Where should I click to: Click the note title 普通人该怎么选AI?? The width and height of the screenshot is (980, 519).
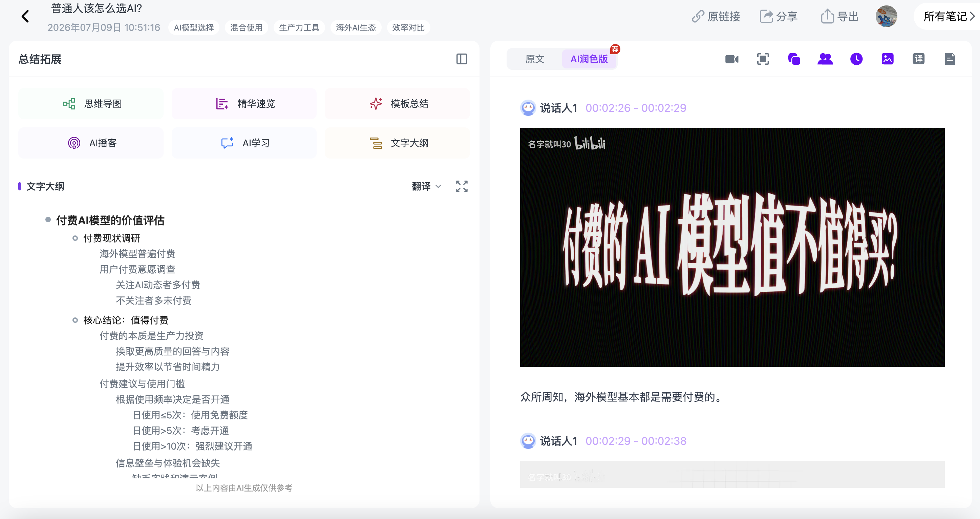point(97,8)
